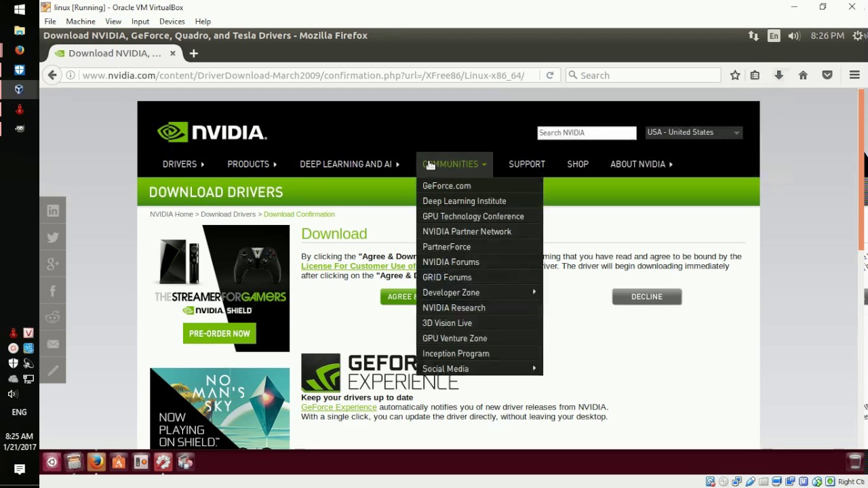This screenshot has width=868, height=488.
Task: Share page via LinkedIn sidebar icon
Action: pos(53,211)
